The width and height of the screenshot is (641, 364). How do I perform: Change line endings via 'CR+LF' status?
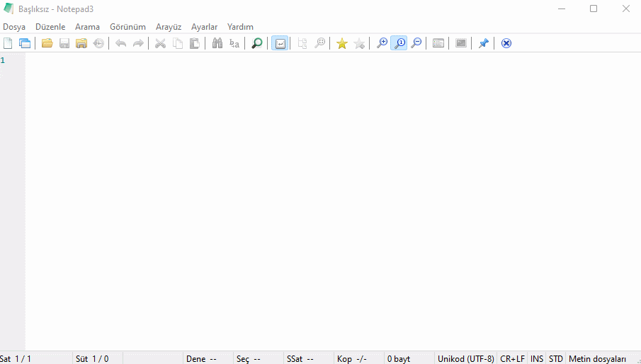(512, 359)
